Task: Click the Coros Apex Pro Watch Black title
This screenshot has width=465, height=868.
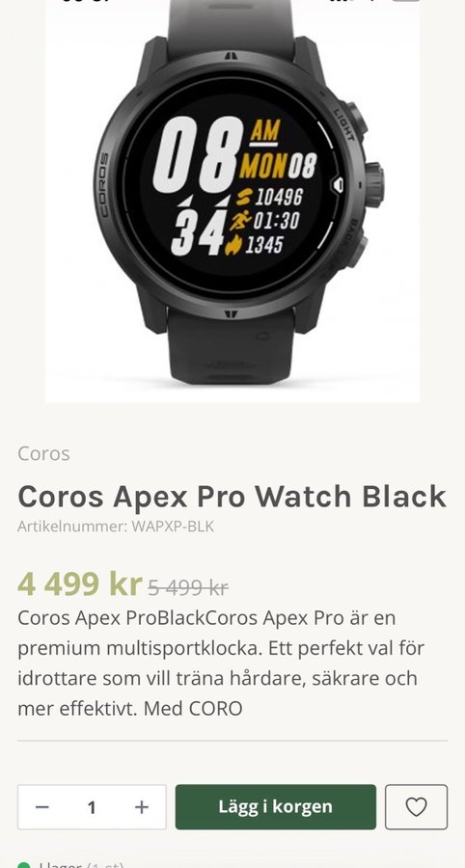Action: point(232,497)
